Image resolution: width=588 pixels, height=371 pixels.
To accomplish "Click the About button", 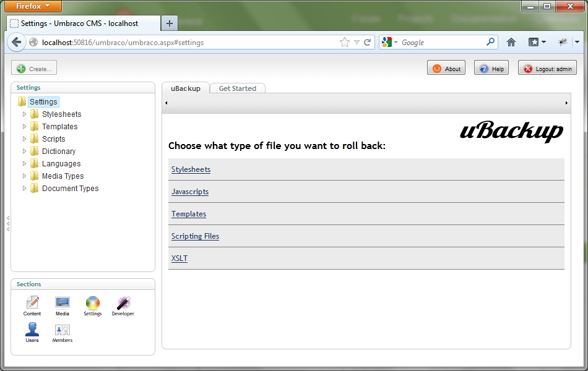I will 446,67.
